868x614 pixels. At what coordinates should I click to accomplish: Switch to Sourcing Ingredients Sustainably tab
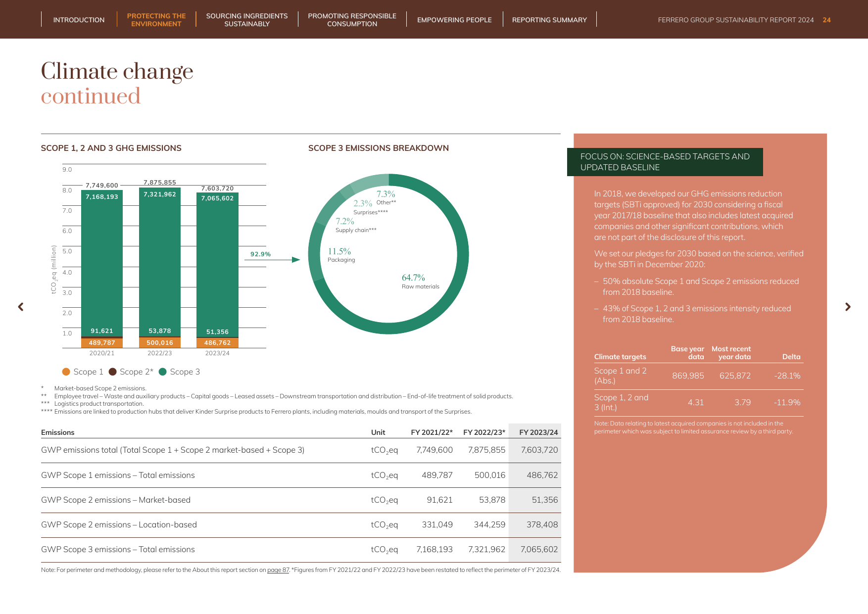point(247,20)
